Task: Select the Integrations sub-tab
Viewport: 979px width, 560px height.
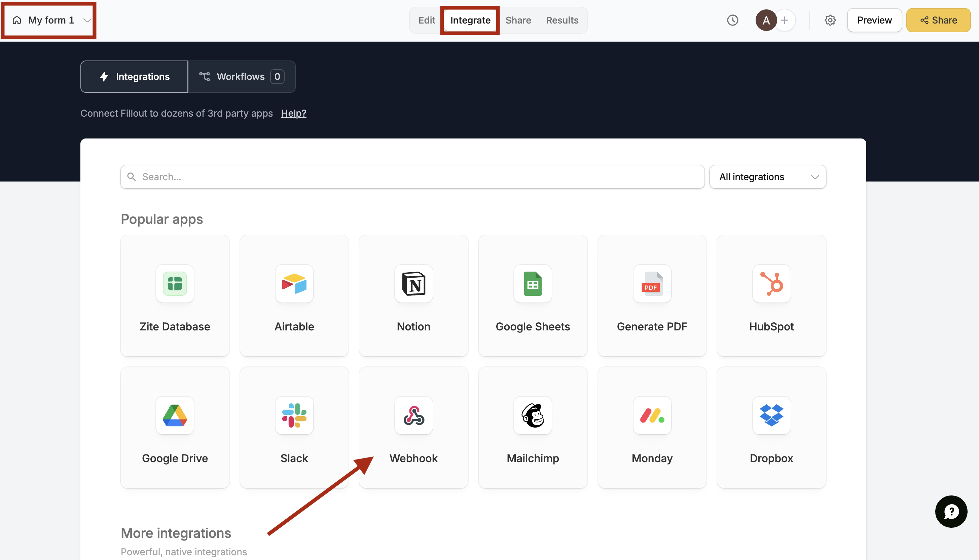Action: [134, 77]
